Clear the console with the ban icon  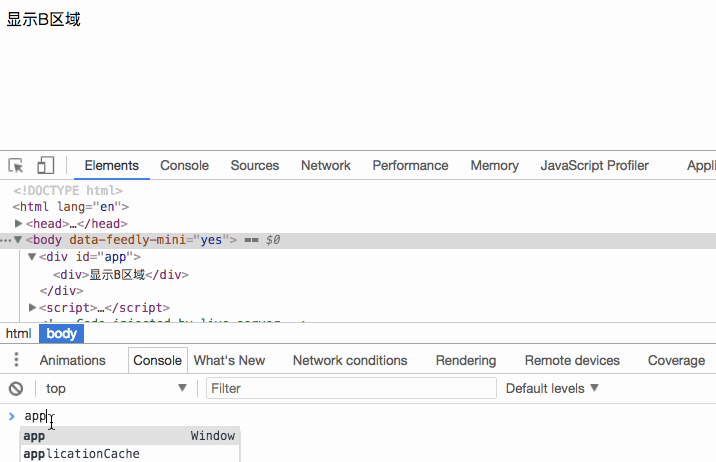16,388
